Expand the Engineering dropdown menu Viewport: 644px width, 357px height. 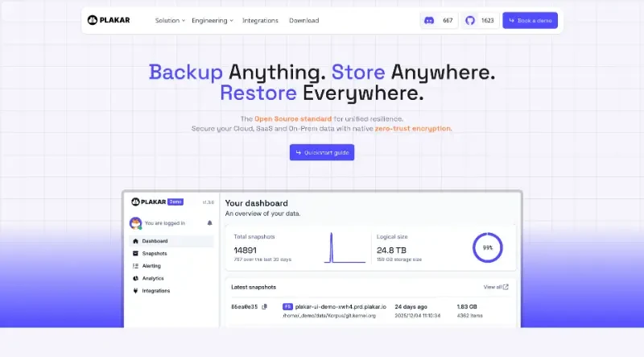(213, 20)
